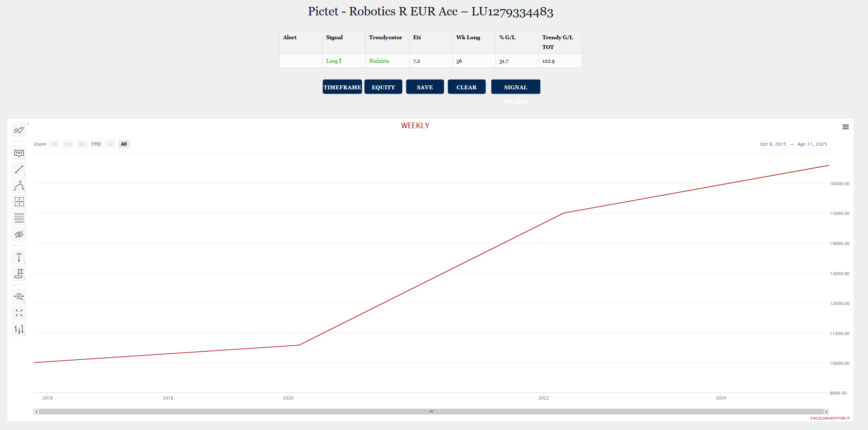Select the vertical counter 123 tool
This screenshot has width=868, height=430.
pos(19,257)
